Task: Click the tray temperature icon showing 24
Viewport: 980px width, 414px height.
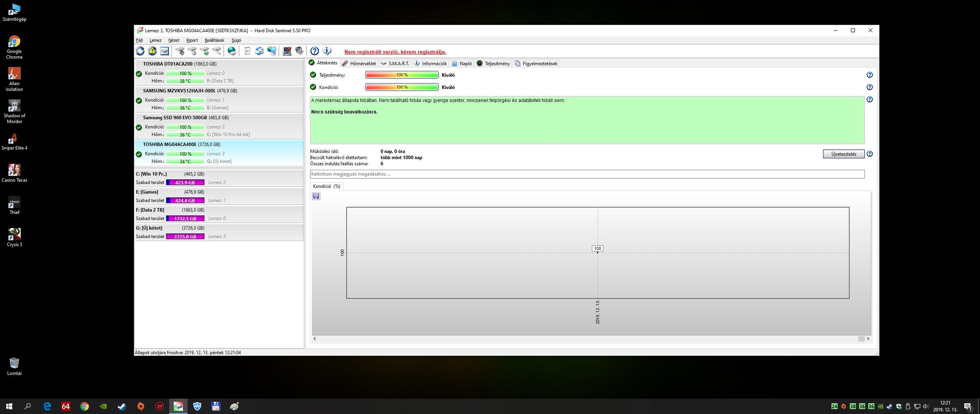Action: 834,406
